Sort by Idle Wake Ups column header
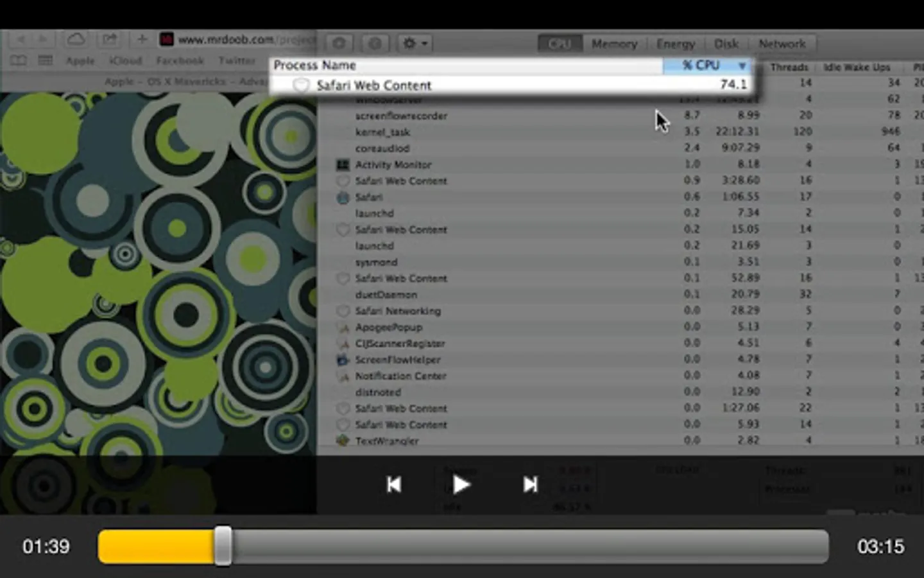The width and height of the screenshot is (924, 578). coord(857,67)
